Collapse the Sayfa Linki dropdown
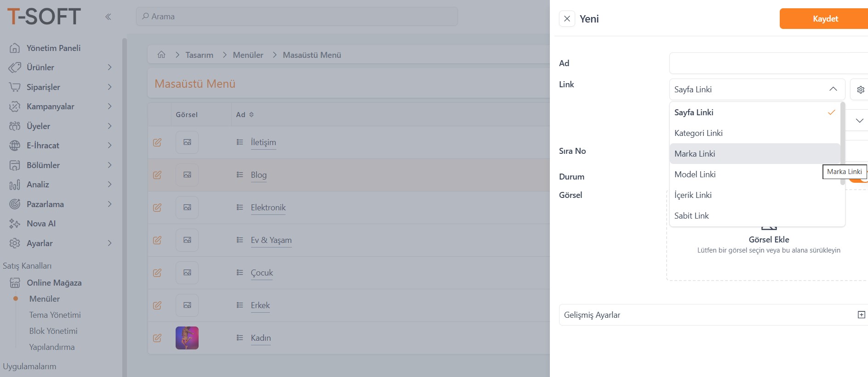The height and width of the screenshot is (377, 868). coord(833,89)
